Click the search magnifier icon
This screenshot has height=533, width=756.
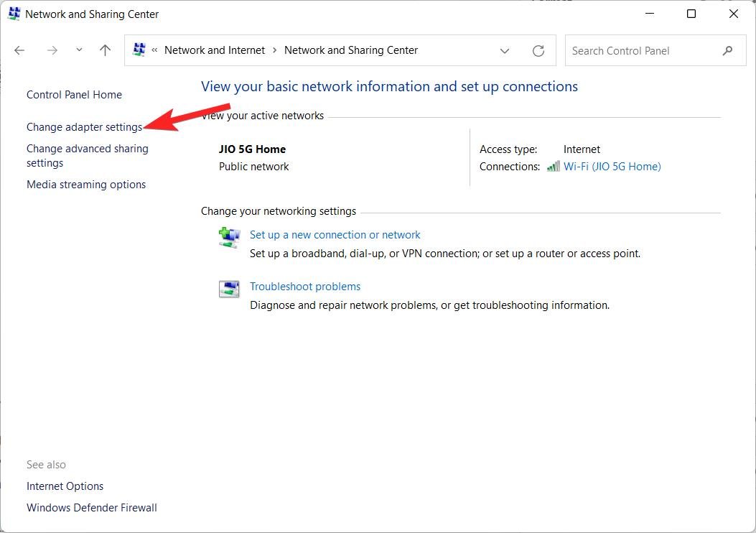tap(728, 50)
